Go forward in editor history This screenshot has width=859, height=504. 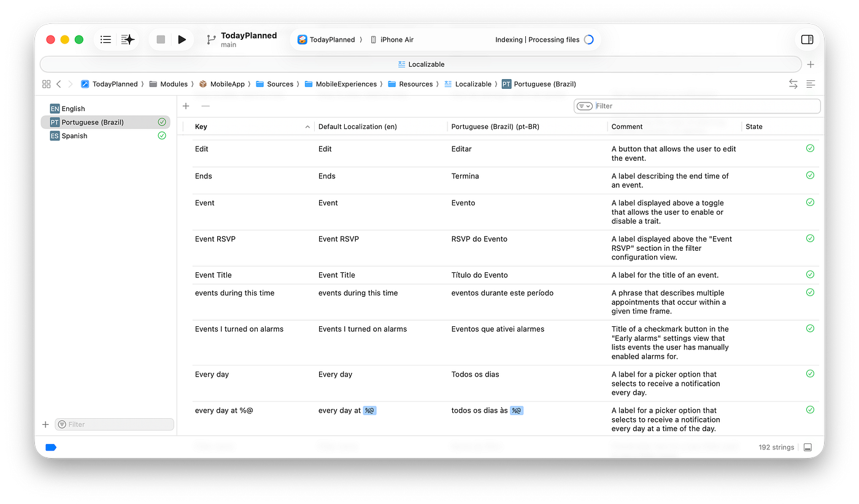[71, 84]
